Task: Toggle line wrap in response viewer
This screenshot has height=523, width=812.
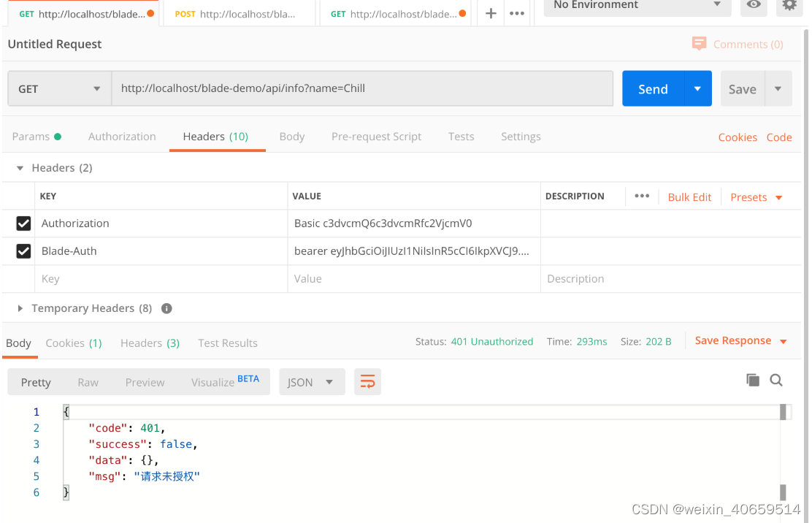Action: click(x=367, y=381)
